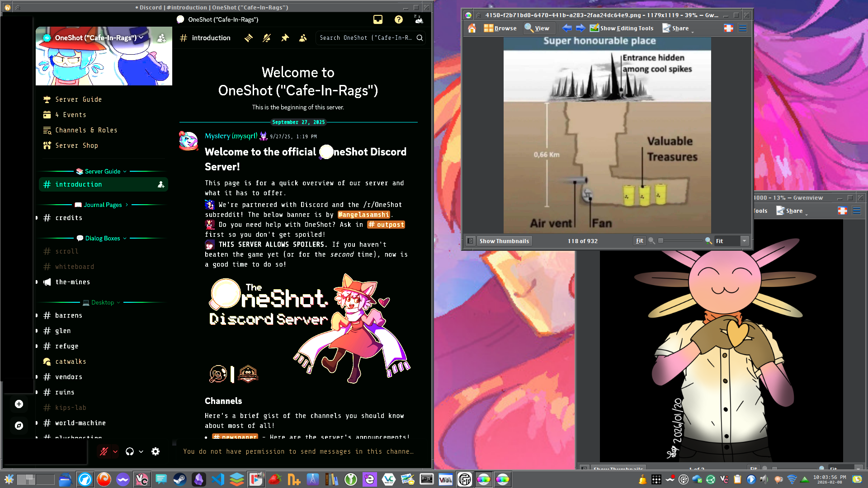This screenshot has width=868, height=488.
Task: Click Gwenview home start page icon
Action: click(472, 28)
